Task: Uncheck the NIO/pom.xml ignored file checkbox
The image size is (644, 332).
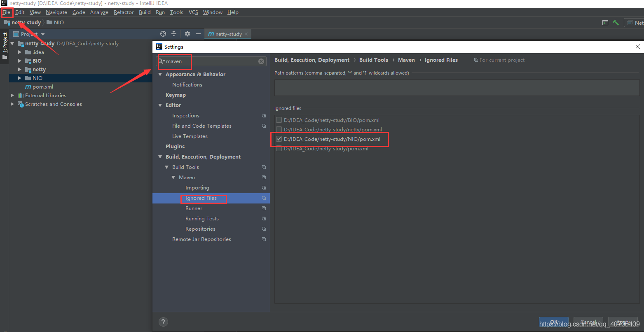Action: point(279,139)
